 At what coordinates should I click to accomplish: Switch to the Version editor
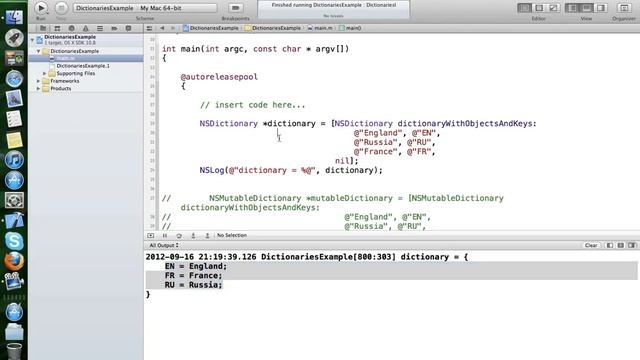tap(553, 8)
